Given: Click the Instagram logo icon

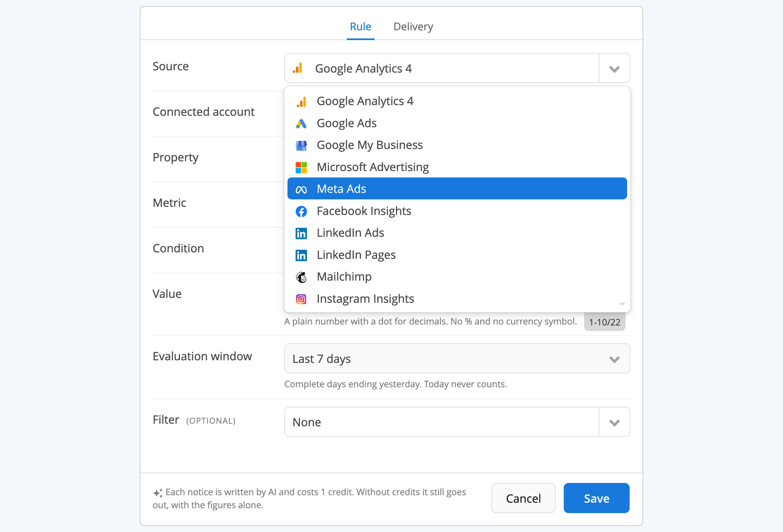Looking at the screenshot, I should tap(301, 299).
